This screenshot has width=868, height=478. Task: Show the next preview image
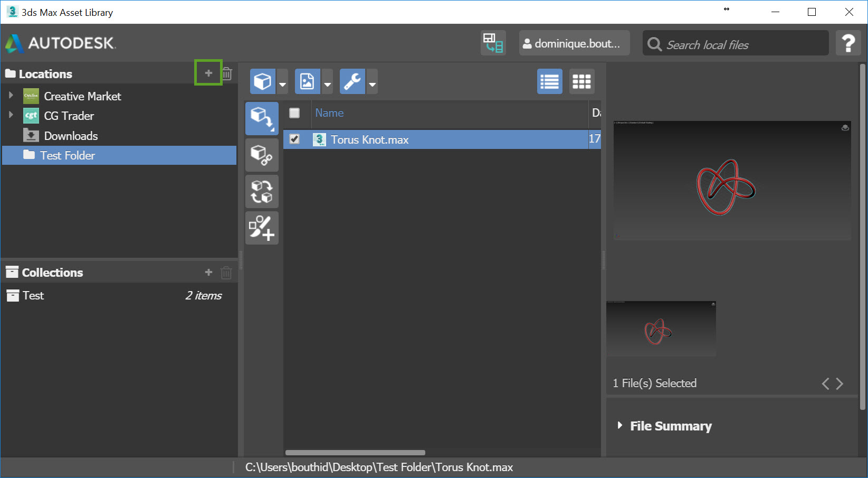(840, 383)
